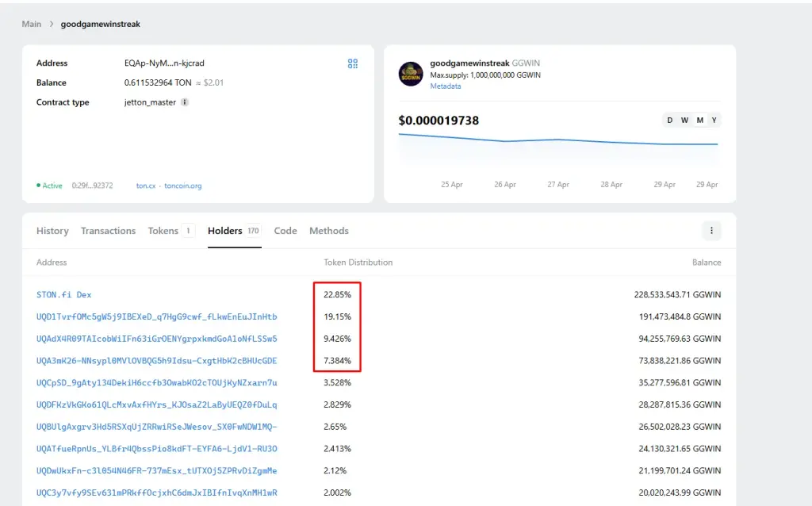Select the Holders tab
Screen dimensions: 812x506
[234, 231]
